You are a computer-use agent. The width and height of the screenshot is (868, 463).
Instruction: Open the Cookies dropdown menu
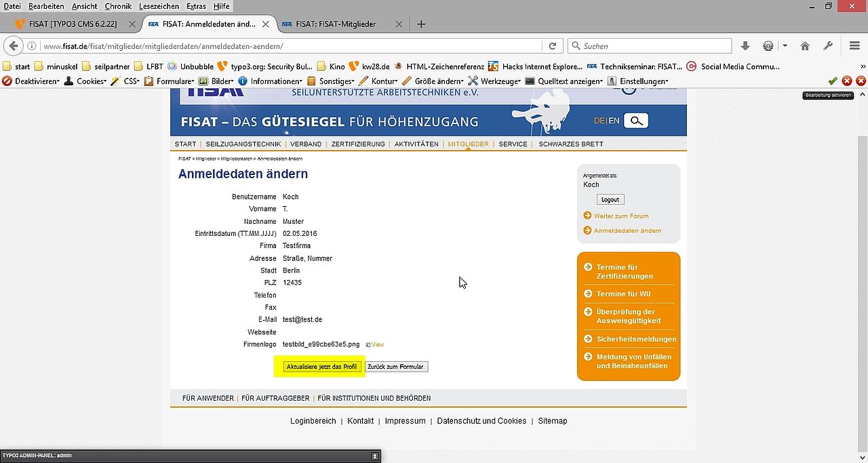click(x=85, y=81)
